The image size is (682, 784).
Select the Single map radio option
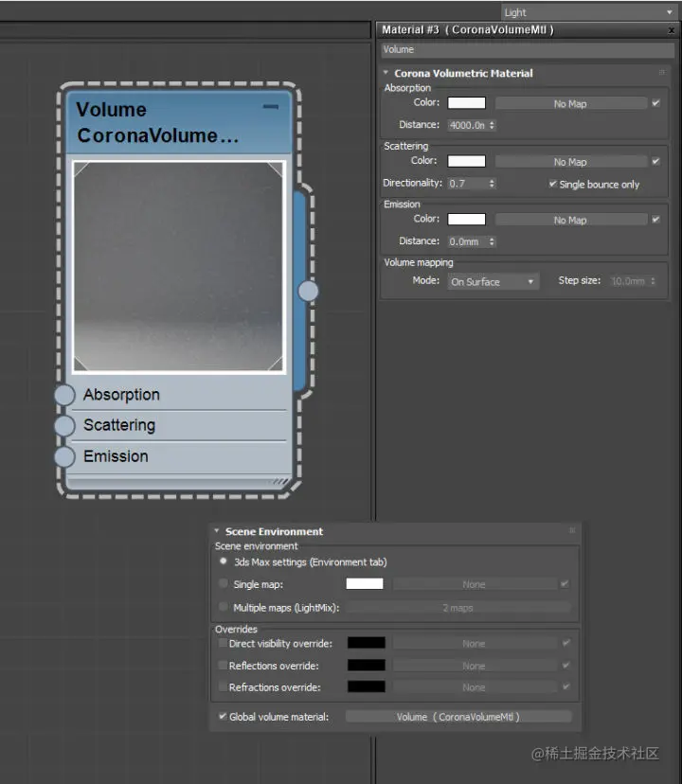[224, 583]
